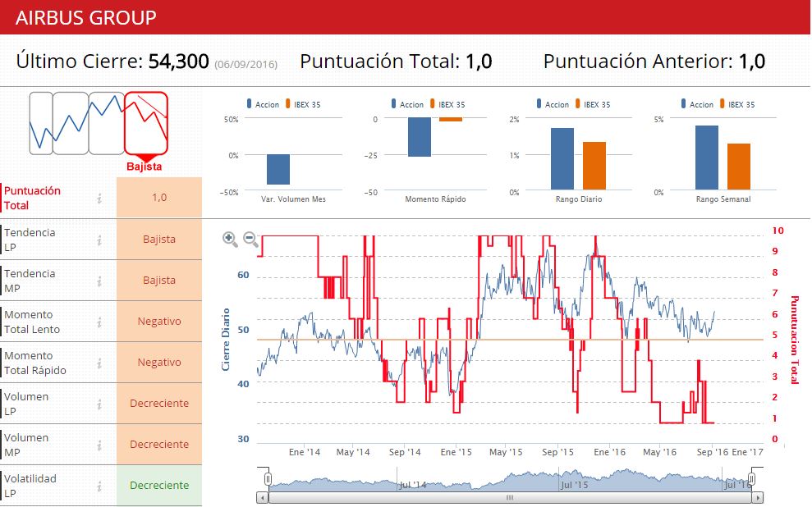Open the info icon next to Volumen LP
This screenshot has height=507, width=812.
[99, 404]
